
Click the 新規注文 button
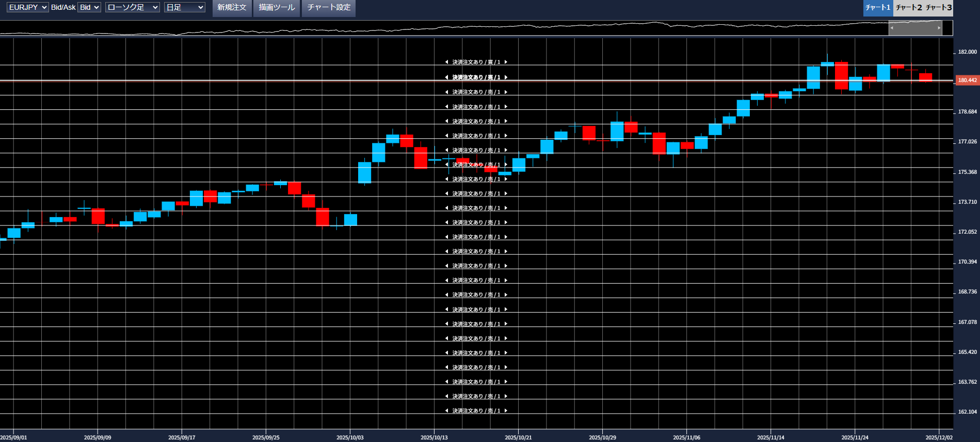(232, 8)
